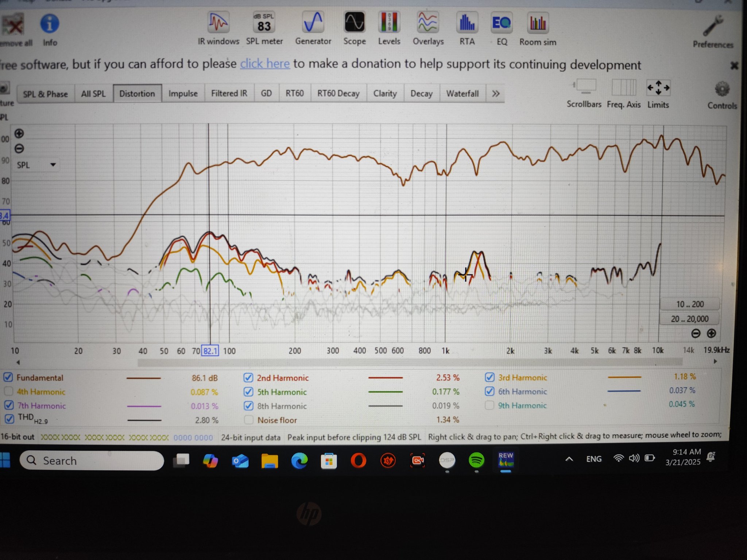Viewport: 747px width, 560px height.
Task: Click the Remove all icon
Action: coord(13,25)
